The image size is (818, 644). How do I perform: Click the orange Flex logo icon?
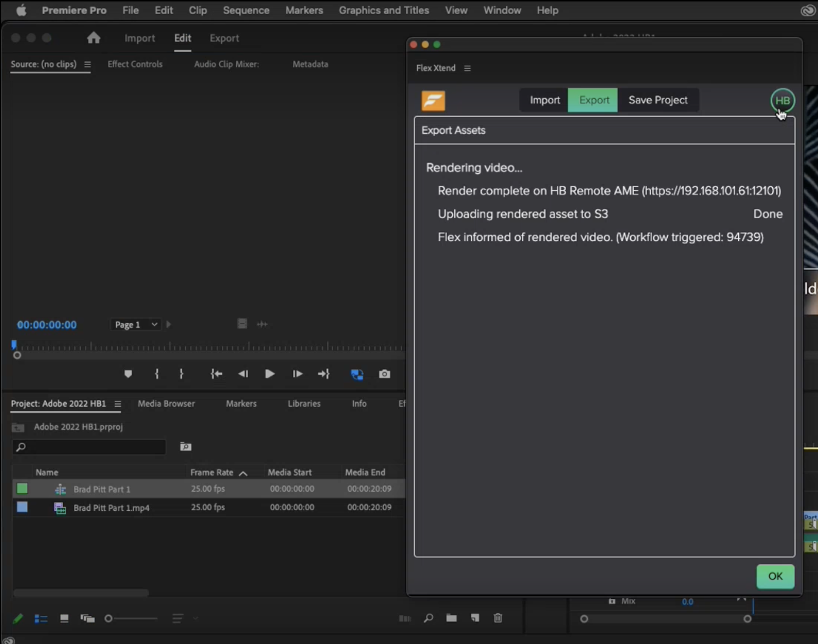pyautogui.click(x=433, y=101)
